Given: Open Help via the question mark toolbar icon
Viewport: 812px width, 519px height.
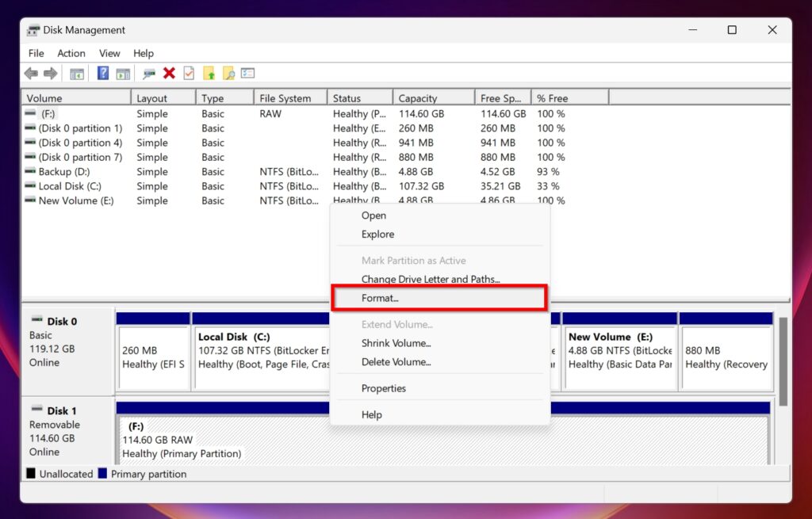Looking at the screenshot, I should tap(102, 73).
